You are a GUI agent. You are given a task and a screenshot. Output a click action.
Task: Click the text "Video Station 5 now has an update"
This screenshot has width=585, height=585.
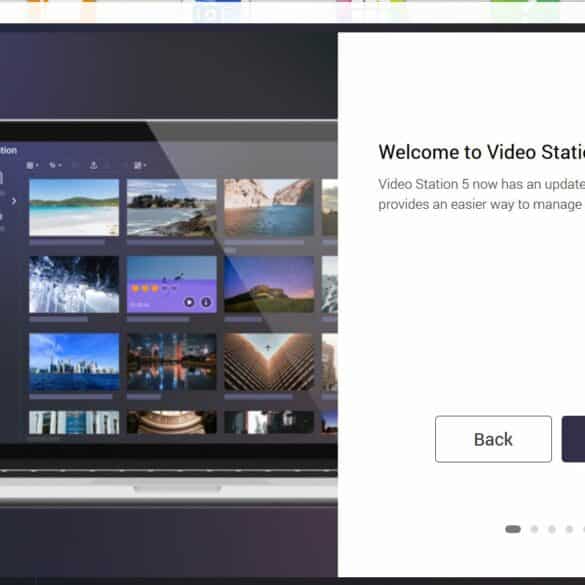click(x=482, y=184)
